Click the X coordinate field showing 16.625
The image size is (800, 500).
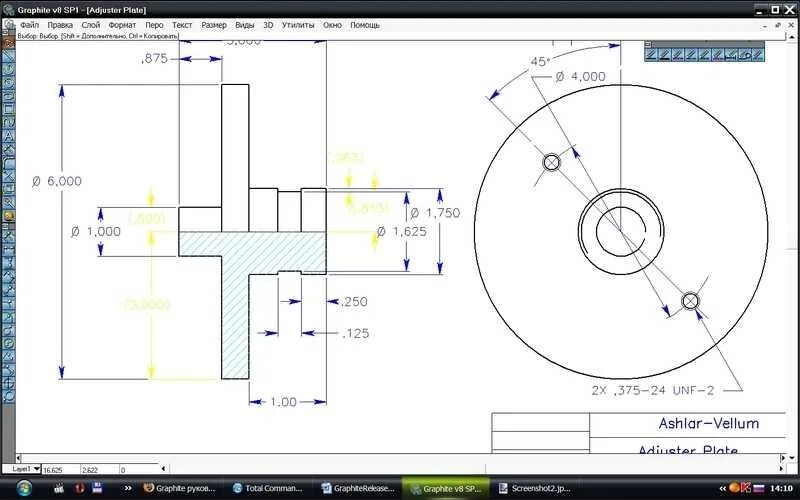60,469
